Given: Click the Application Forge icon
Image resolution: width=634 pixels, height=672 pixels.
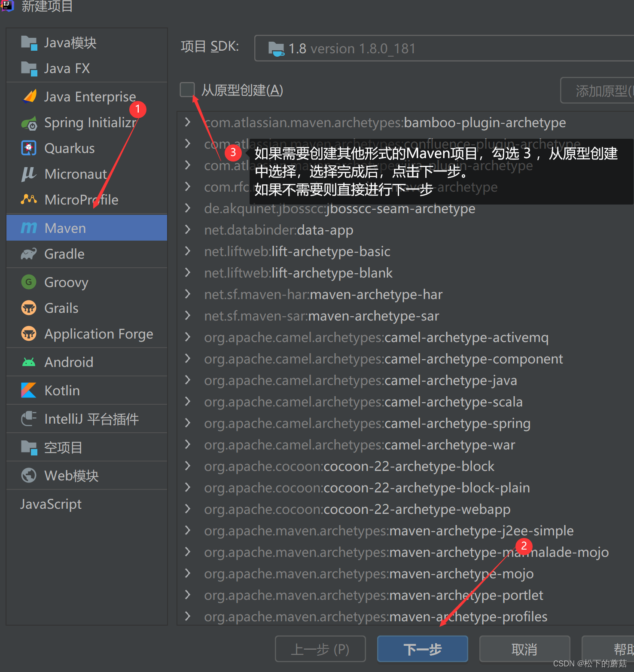Looking at the screenshot, I should (29, 334).
